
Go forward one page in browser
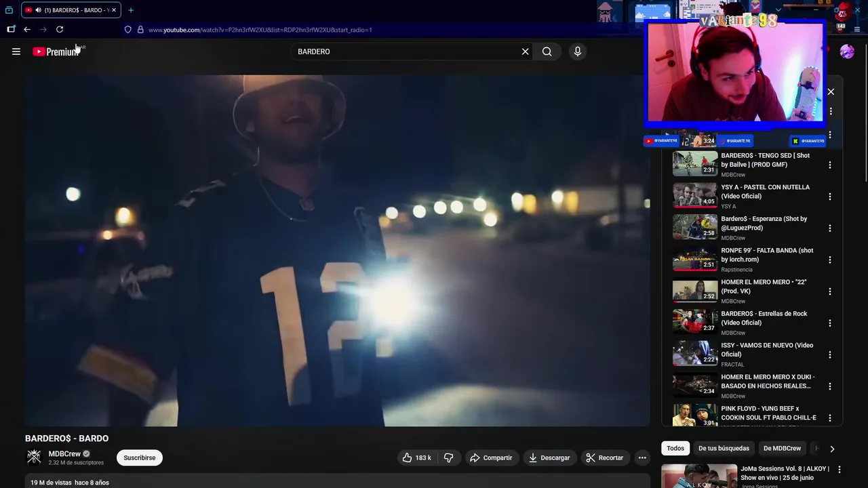(43, 29)
